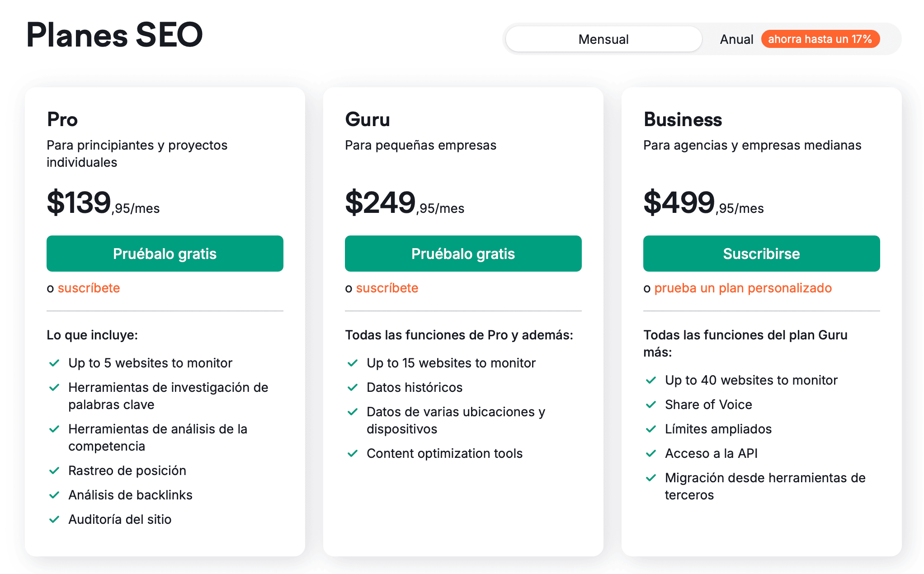Click the checkmark next to "Datos históricos"
Viewport: 924px width, 574px height.
point(353,387)
